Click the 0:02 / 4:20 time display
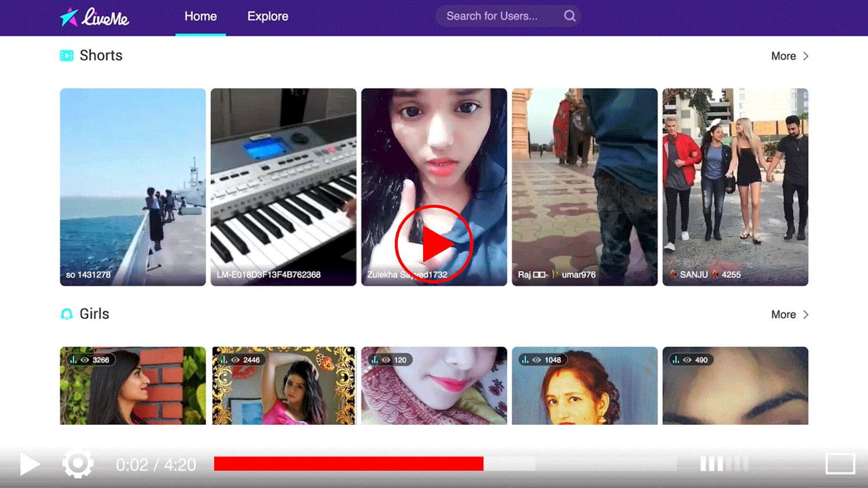Image resolution: width=868 pixels, height=488 pixels. [x=156, y=465]
